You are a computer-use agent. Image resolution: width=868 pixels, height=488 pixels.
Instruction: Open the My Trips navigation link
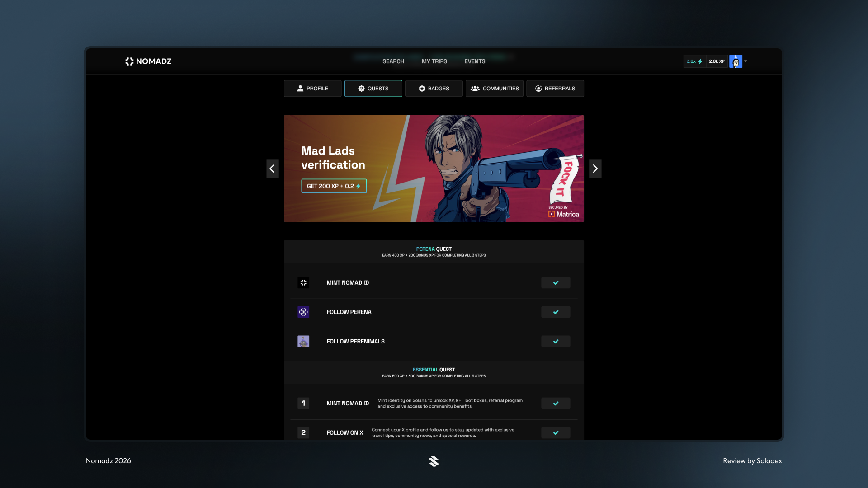tap(434, 61)
